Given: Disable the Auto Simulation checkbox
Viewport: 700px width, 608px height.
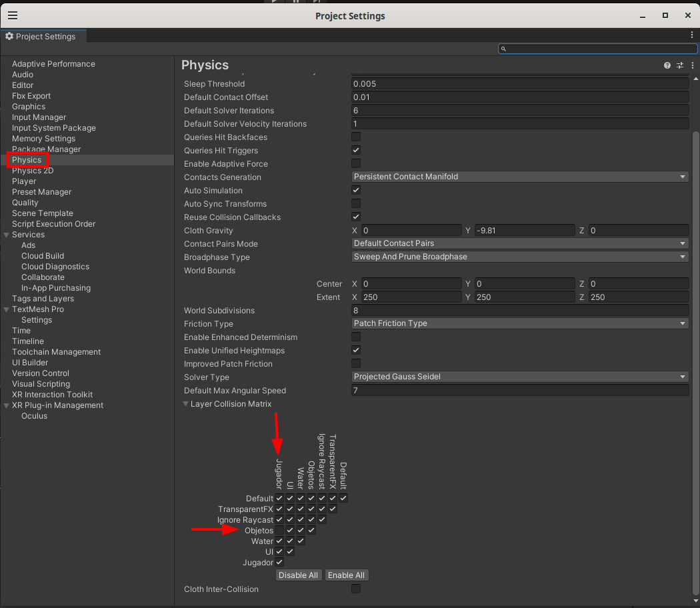Looking at the screenshot, I should (356, 191).
